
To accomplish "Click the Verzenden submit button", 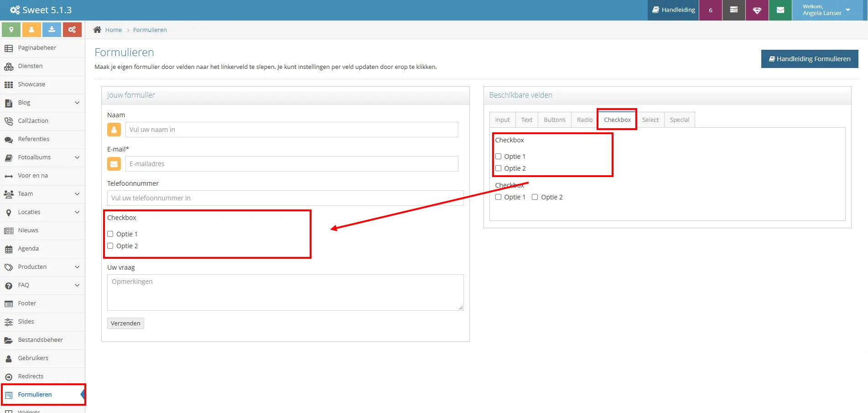I will (125, 323).
